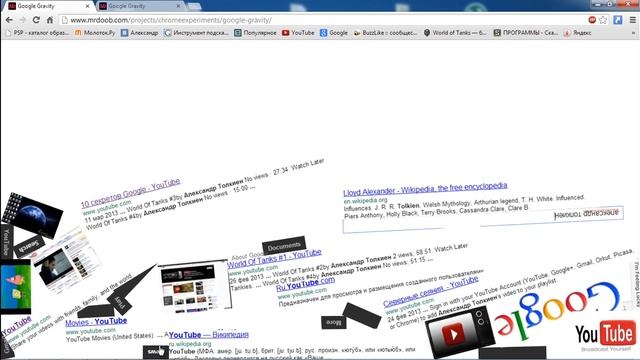Switch to the second Google Gravity tab
Image resolution: width=640 pixels, height=360 pixels.
pyautogui.click(x=139, y=6)
